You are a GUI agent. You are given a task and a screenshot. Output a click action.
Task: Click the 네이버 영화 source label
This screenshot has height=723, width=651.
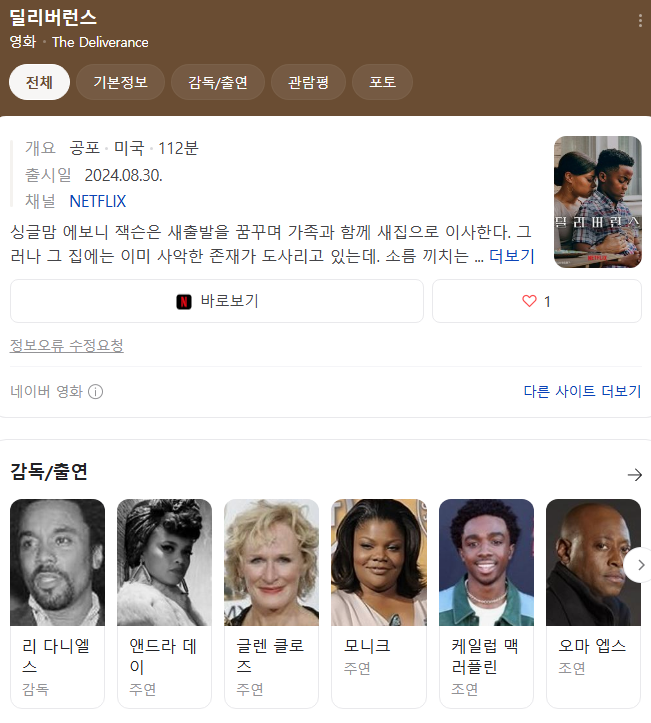pos(46,392)
